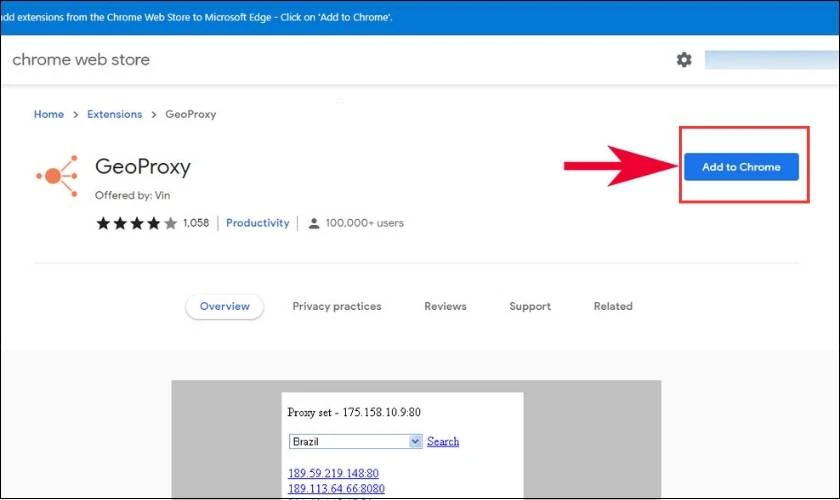
Task: Switch to the Support tab
Action: coord(530,307)
